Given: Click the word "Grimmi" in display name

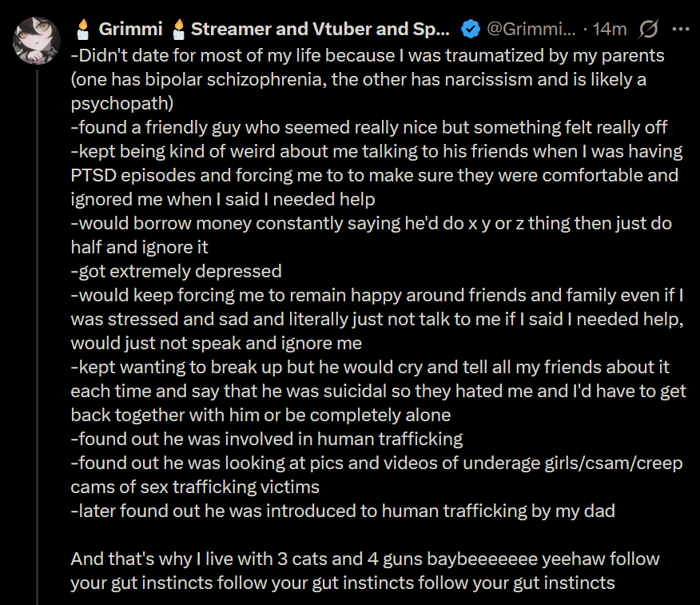Looking at the screenshot, I should [130, 30].
